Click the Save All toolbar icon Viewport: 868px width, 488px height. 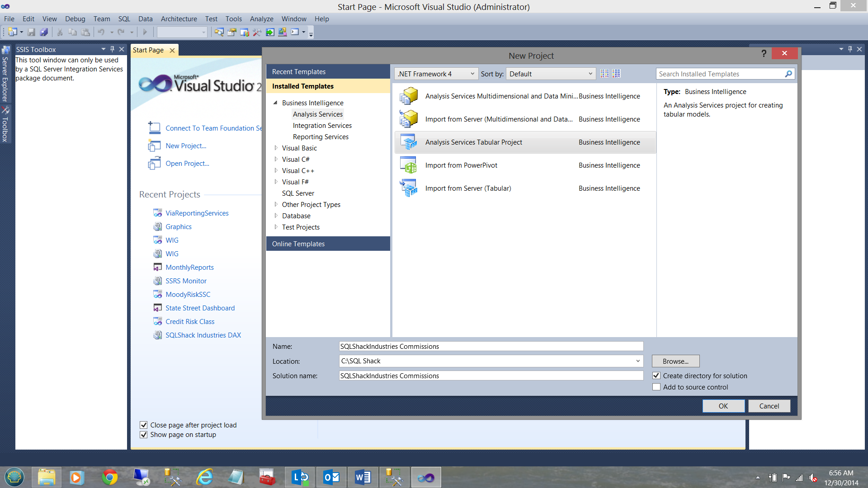(x=44, y=32)
